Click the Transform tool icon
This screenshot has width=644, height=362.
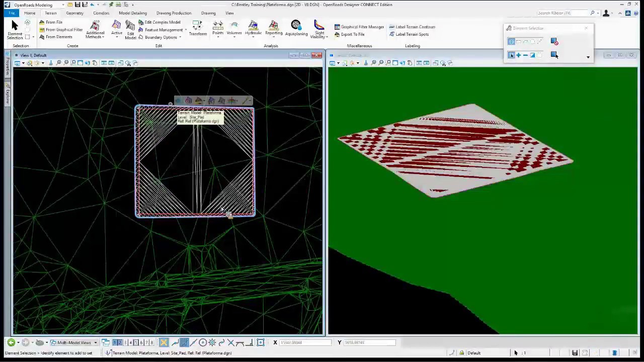[x=197, y=29]
